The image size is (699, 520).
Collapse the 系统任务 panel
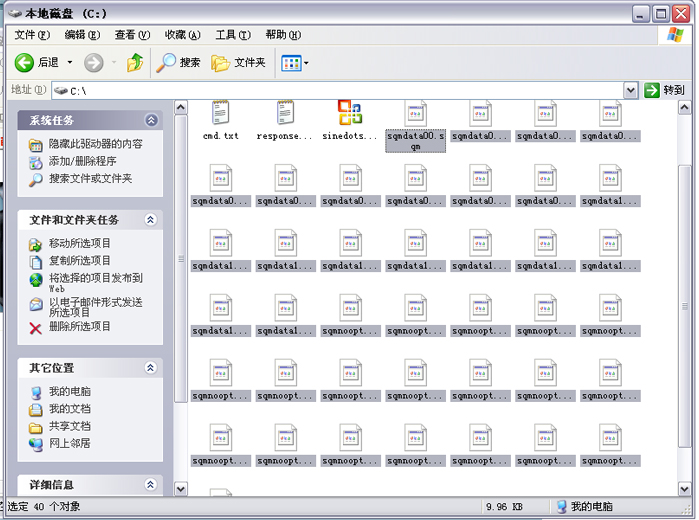[x=151, y=120]
